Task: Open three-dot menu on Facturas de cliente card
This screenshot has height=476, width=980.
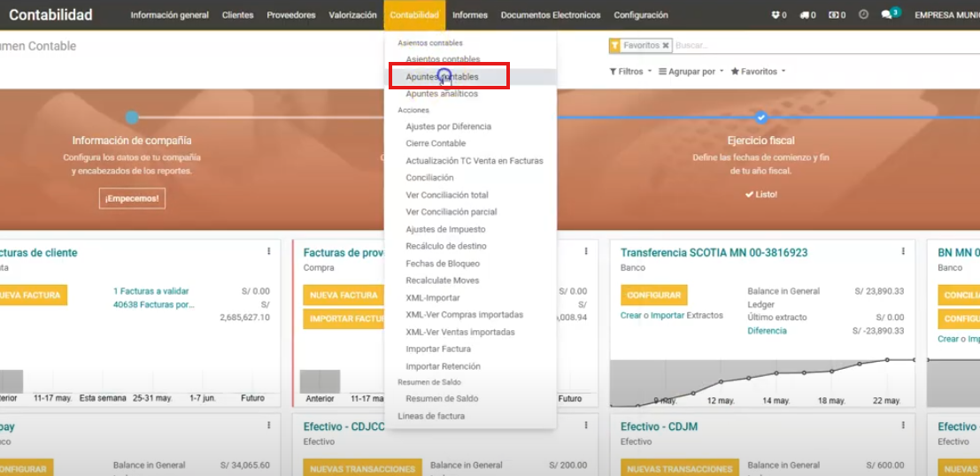Action: [269, 252]
